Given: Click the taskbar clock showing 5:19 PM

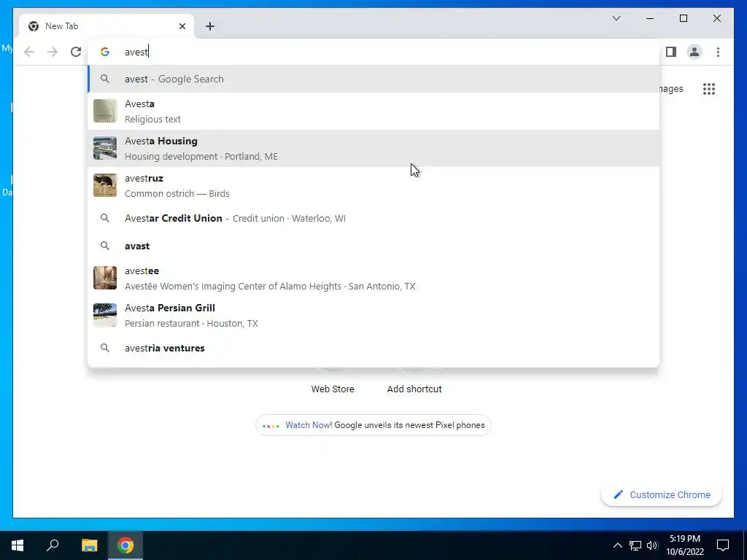Looking at the screenshot, I should 684,545.
